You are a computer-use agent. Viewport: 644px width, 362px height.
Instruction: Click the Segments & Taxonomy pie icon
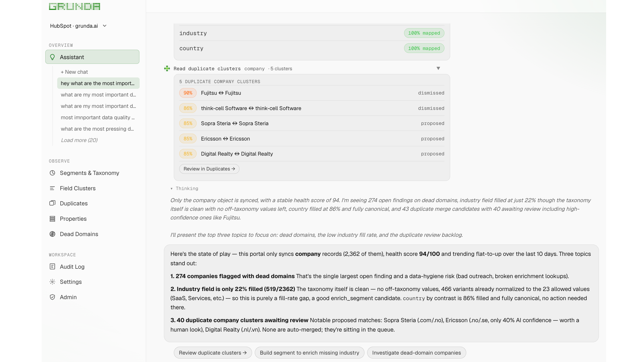click(x=52, y=173)
